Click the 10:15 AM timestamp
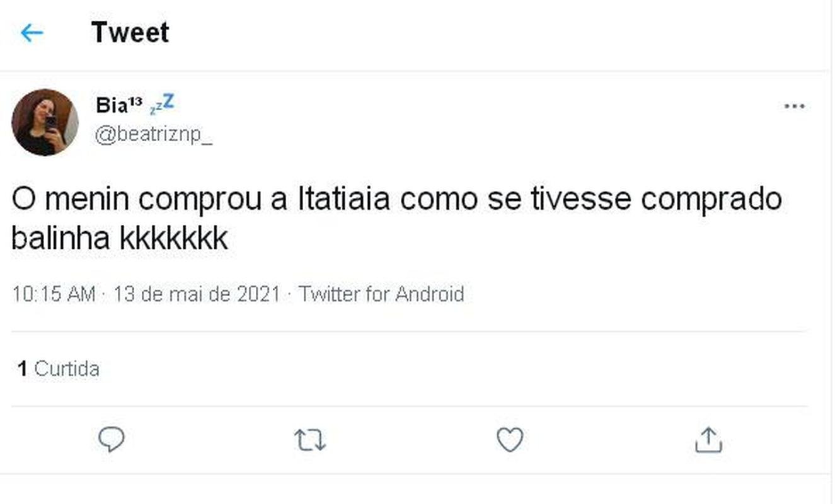 54,294
